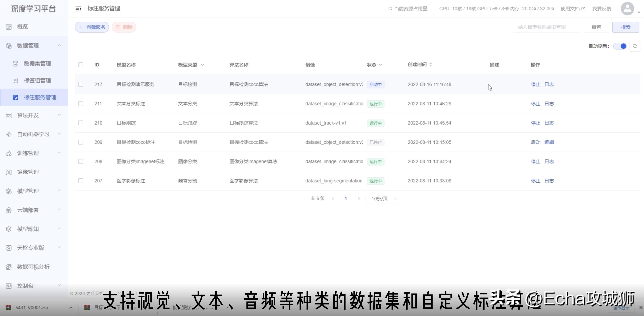Select all rows with the header checkbox
The image size is (644, 316).
click(81, 65)
